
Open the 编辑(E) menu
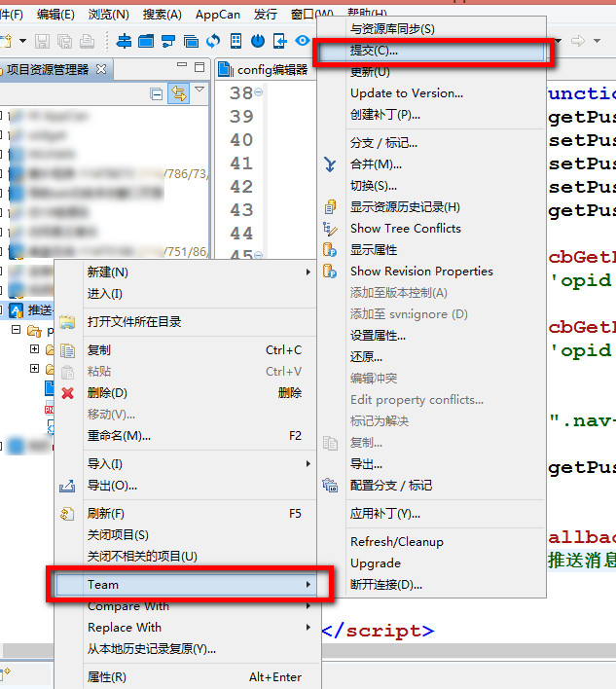pyautogui.click(x=55, y=15)
